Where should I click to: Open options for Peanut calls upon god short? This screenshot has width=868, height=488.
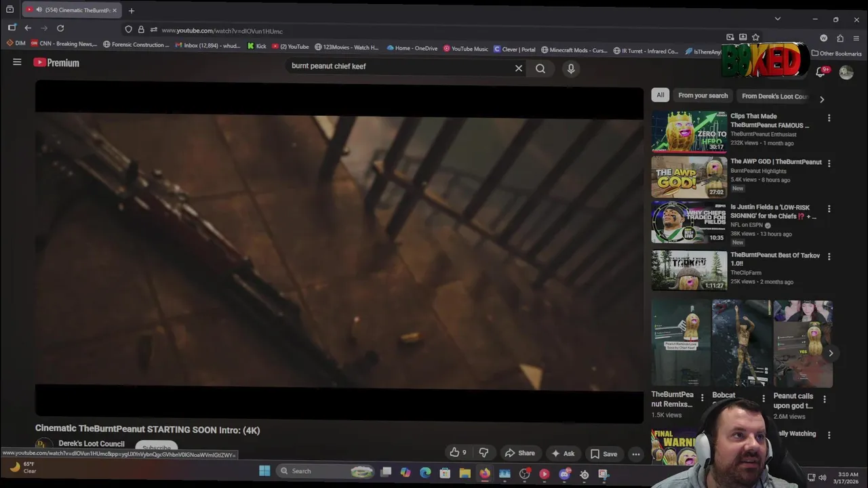pyautogui.click(x=825, y=399)
